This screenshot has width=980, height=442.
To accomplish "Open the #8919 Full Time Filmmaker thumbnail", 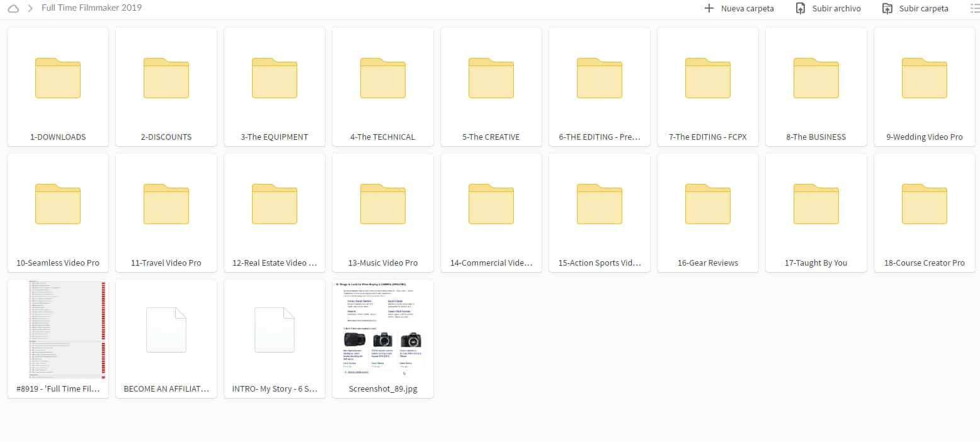I will click(58, 329).
